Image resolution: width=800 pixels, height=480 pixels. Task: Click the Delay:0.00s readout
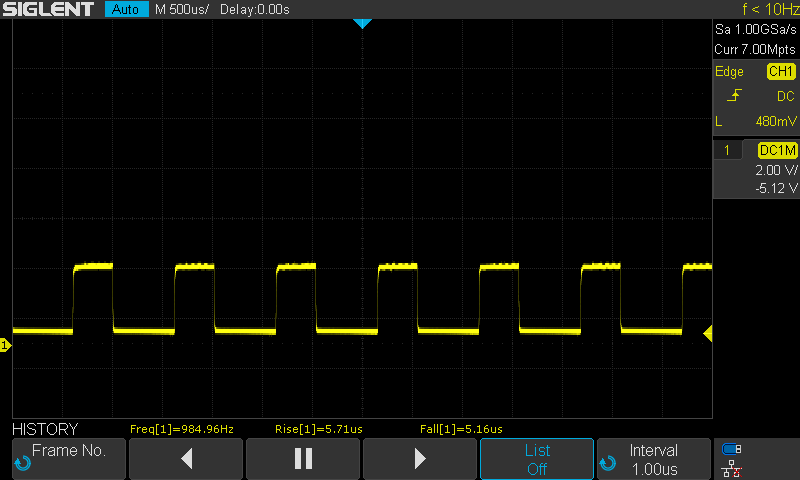255,9
